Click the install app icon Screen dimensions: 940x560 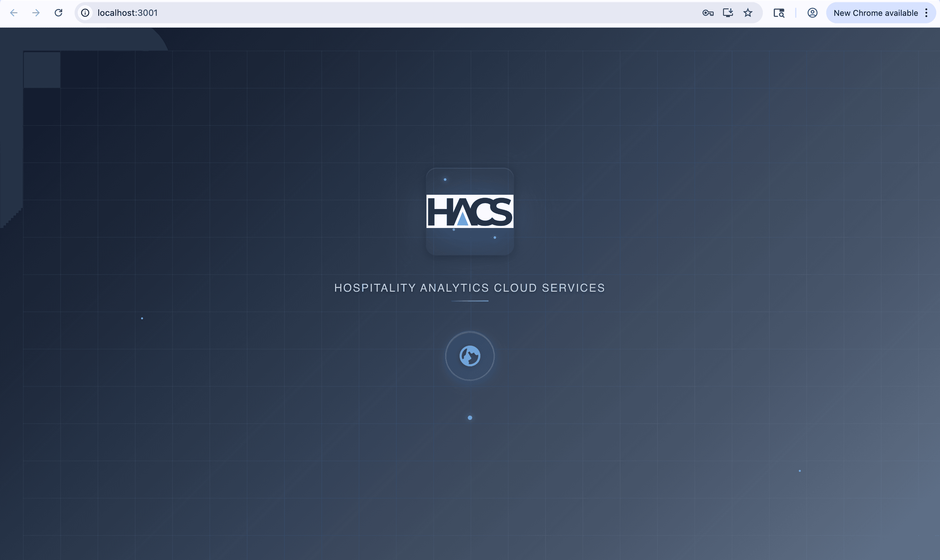click(x=728, y=13)
